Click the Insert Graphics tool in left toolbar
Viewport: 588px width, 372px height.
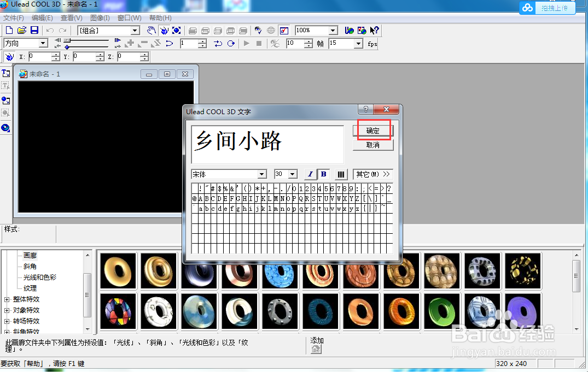click(x=5, y=100)
